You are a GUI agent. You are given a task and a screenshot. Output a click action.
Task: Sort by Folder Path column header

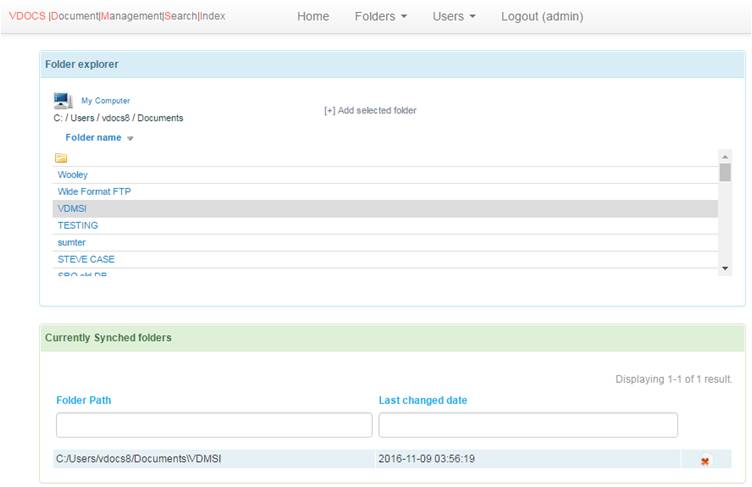pyautogui.click(x=84, y=400)
